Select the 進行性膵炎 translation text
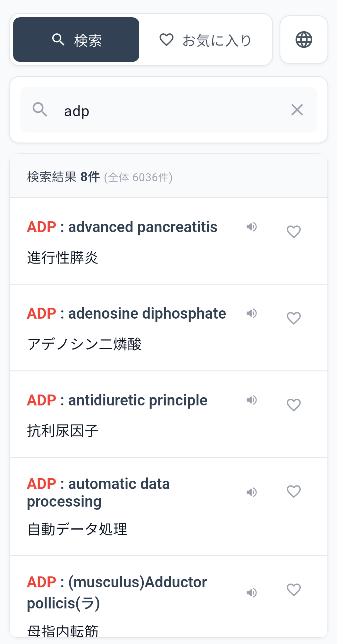 tap(63, 256)
